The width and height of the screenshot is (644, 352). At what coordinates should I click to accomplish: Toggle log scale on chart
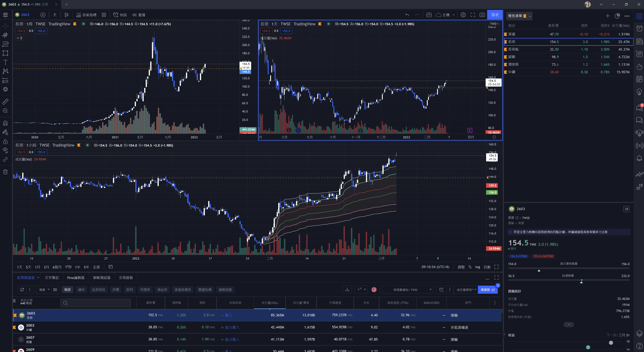click(478, 267)
